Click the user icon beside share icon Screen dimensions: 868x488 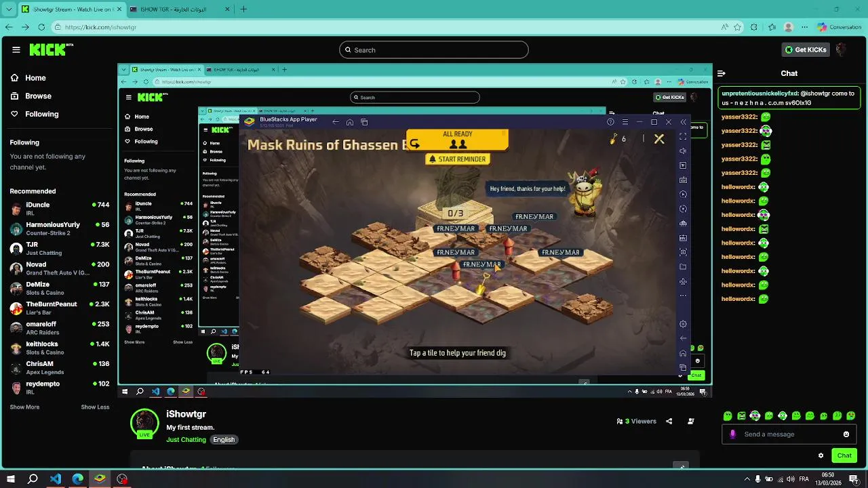(691, 421)
